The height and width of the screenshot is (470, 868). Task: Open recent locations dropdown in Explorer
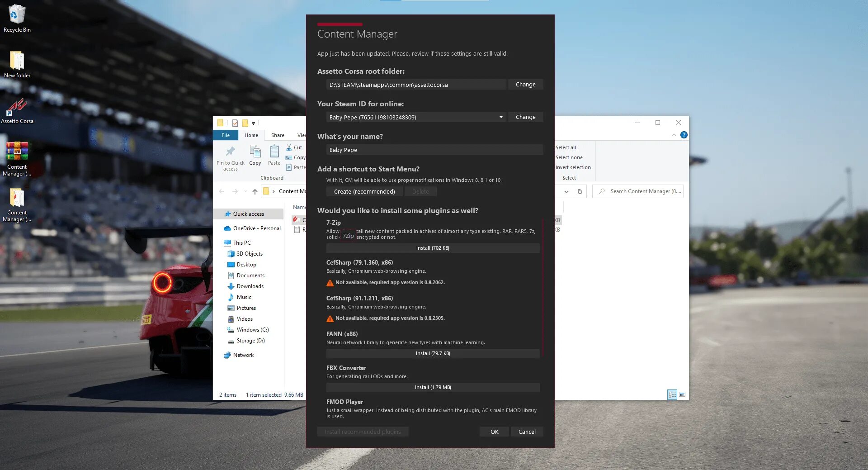tap(245, 191)
